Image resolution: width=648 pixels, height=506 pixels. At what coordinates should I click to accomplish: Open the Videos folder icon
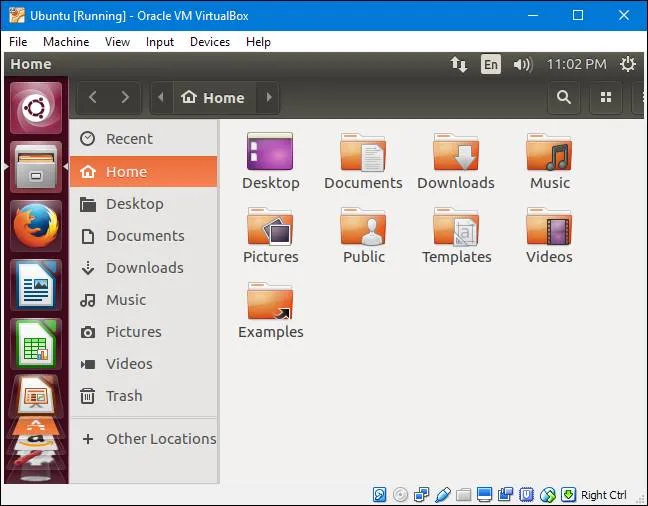[549, 228]
